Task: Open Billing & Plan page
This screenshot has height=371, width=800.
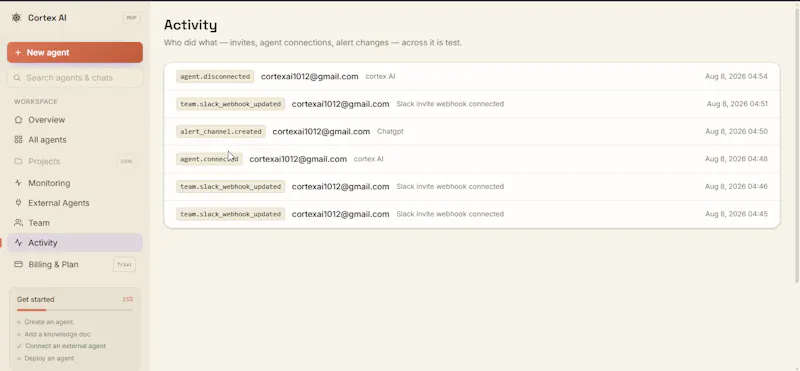Action: tap(75, 264)
